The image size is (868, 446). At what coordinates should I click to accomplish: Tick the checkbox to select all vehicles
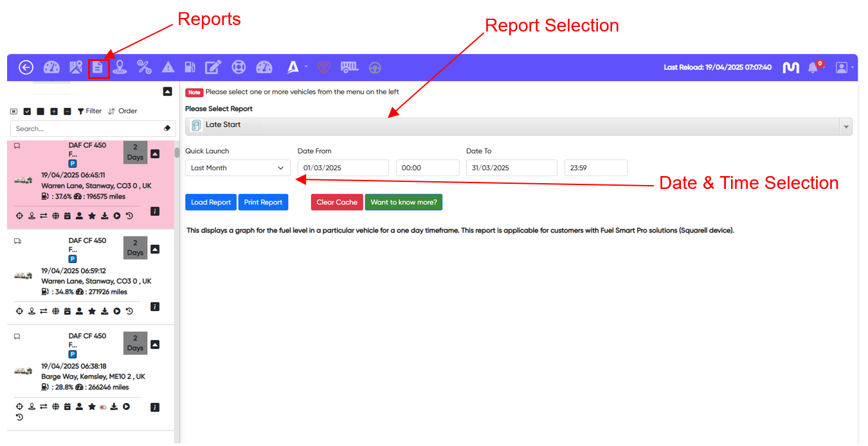coord(27,111)
